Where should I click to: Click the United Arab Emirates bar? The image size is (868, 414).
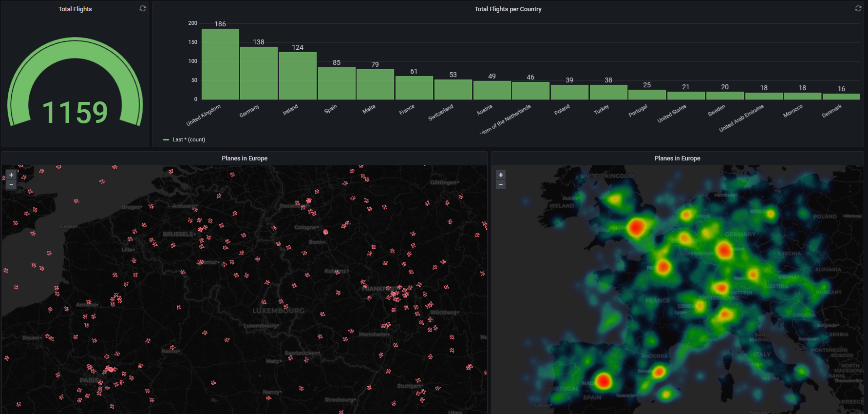click(x=764, y=96)
